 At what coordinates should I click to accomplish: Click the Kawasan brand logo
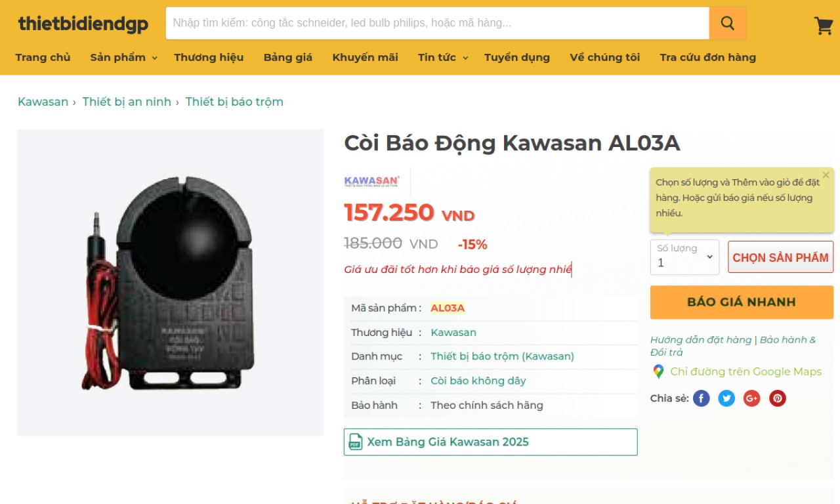[371, 181]
